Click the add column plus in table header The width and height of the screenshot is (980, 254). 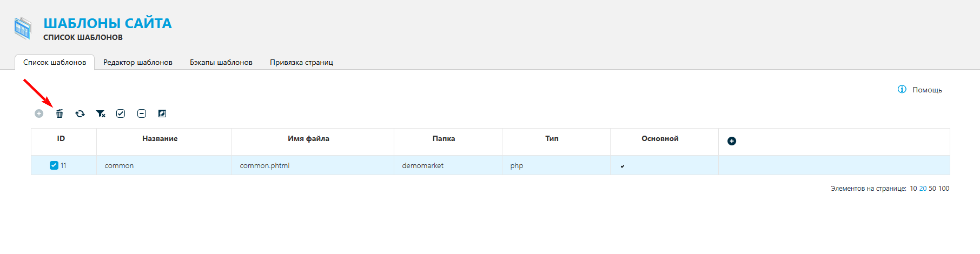(x=732, y=141)
